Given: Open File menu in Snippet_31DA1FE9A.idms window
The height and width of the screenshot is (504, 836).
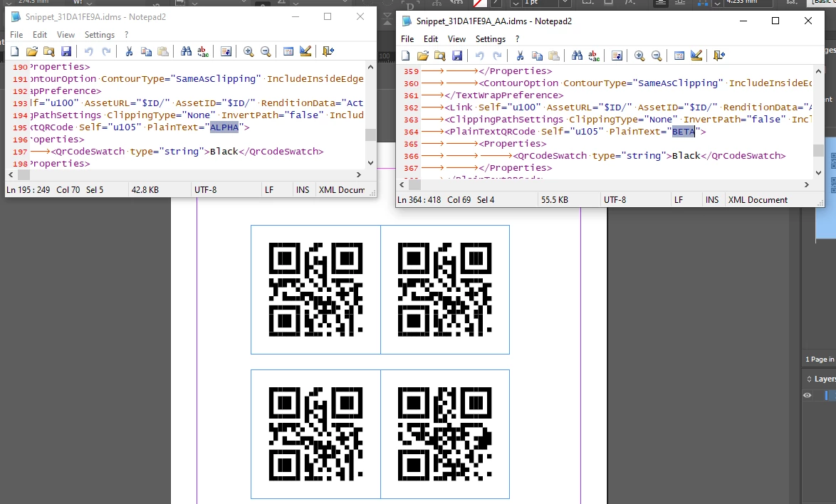Looking at the screenshot, I should coord(16,35).
